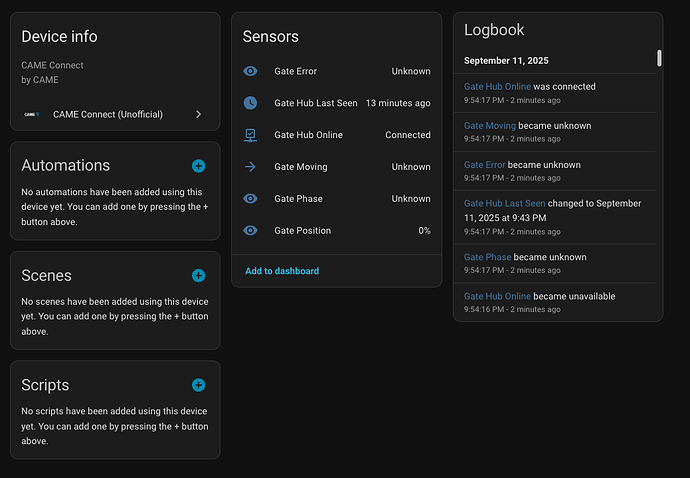Open the CAME Connect (Unofficial) integration entry

(x=110, y=115)
